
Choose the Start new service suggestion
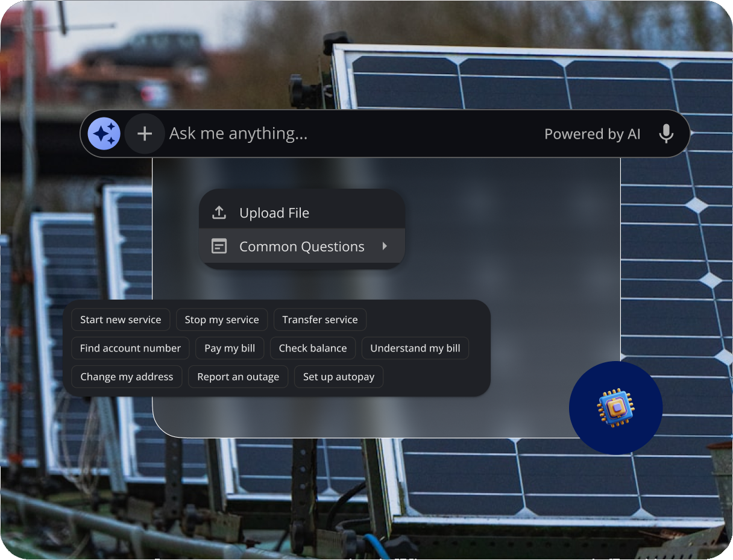coord(121,319)
